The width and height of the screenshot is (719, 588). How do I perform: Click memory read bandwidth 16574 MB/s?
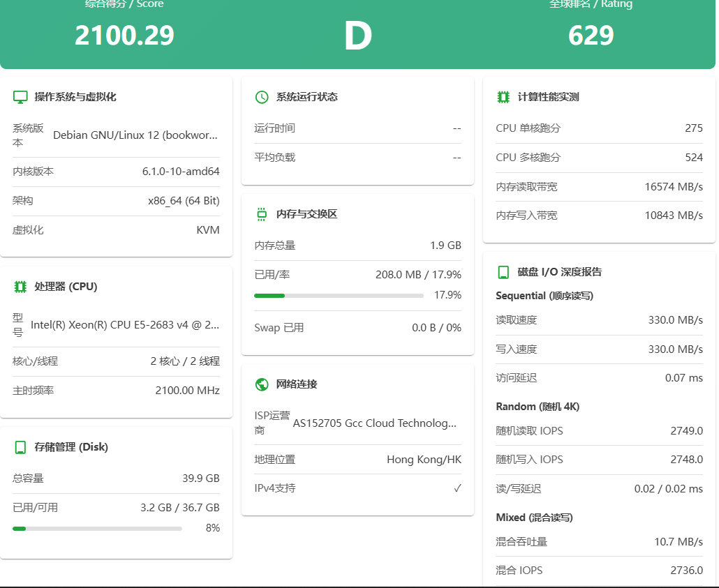point(674,187)
